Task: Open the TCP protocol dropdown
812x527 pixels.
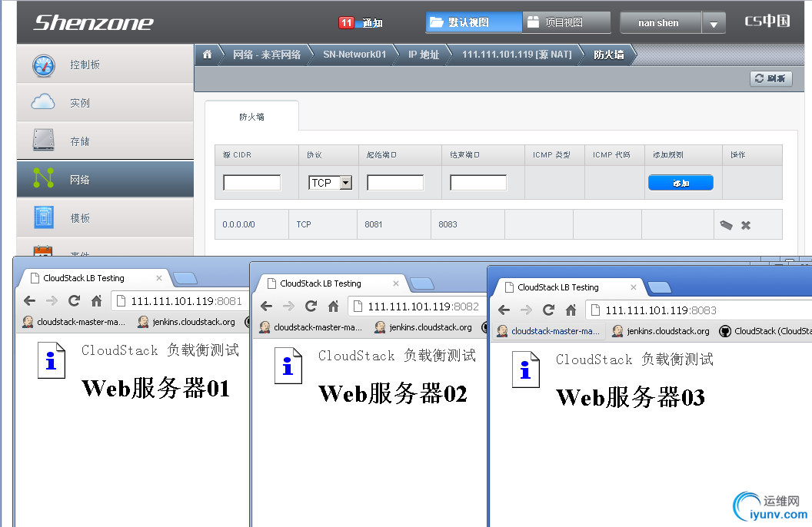Action: (x=331, y=183)
